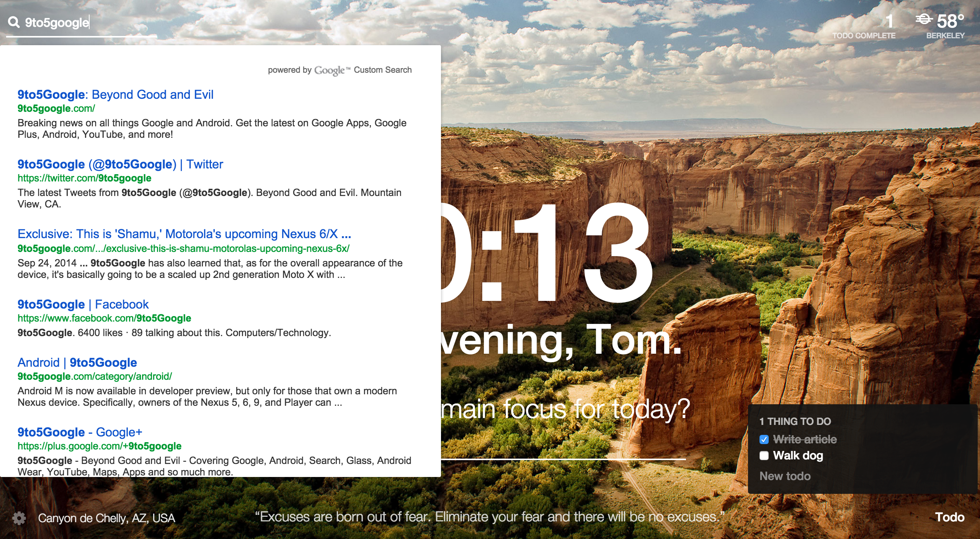Click the 1 Todo Complete counter
Screen dimensions: 980x539
[x=864, y=26]
